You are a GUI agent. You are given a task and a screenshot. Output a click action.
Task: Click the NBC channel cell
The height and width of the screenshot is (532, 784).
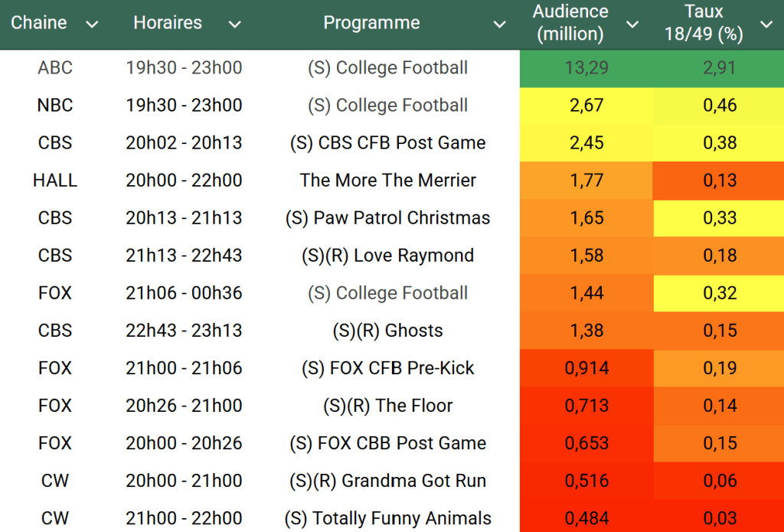tap(55, 106)
